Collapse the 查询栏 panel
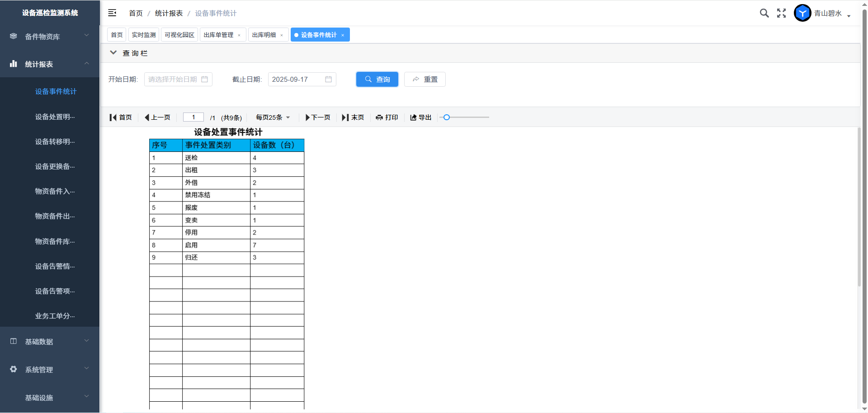 pos(113,53)
